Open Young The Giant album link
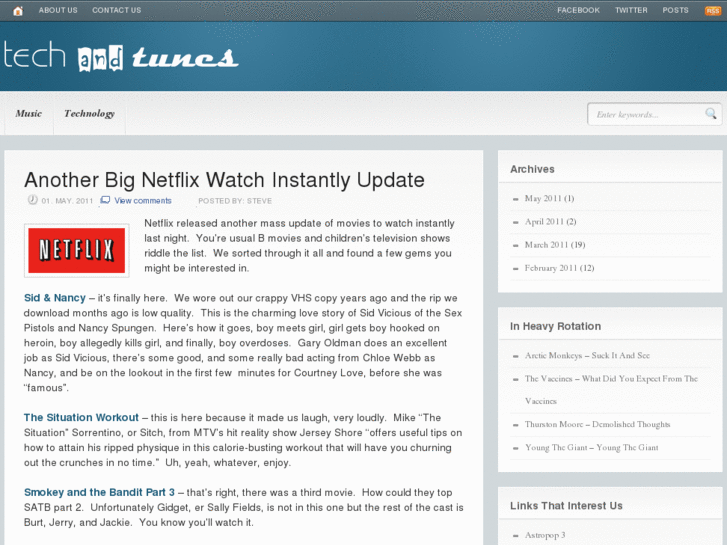This screenshot has height=545, width=727. (591, 448)
